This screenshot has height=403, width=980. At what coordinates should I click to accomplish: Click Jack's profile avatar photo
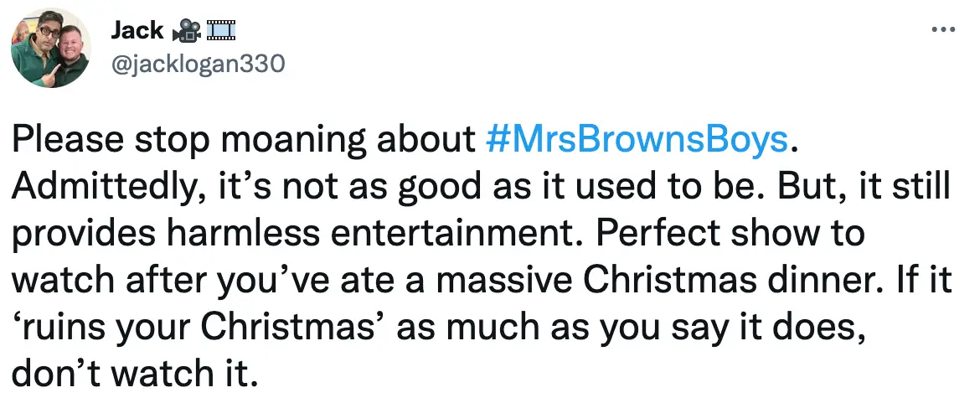click(50, 50)
